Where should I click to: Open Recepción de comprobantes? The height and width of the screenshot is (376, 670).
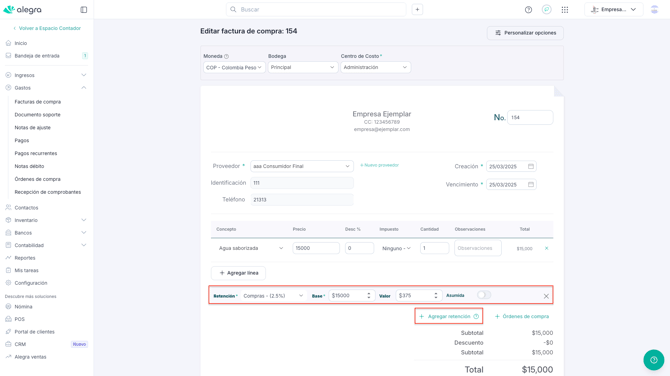tap(48, 192)
